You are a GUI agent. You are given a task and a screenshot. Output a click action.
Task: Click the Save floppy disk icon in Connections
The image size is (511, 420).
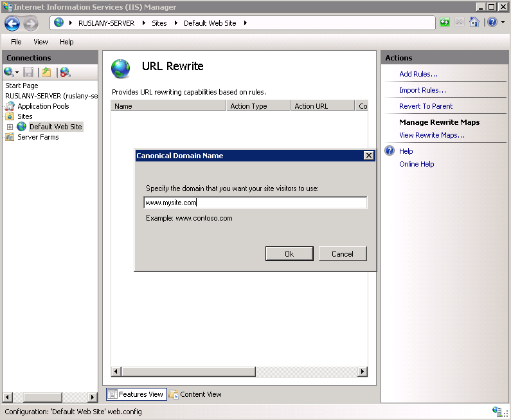(28, 72)
